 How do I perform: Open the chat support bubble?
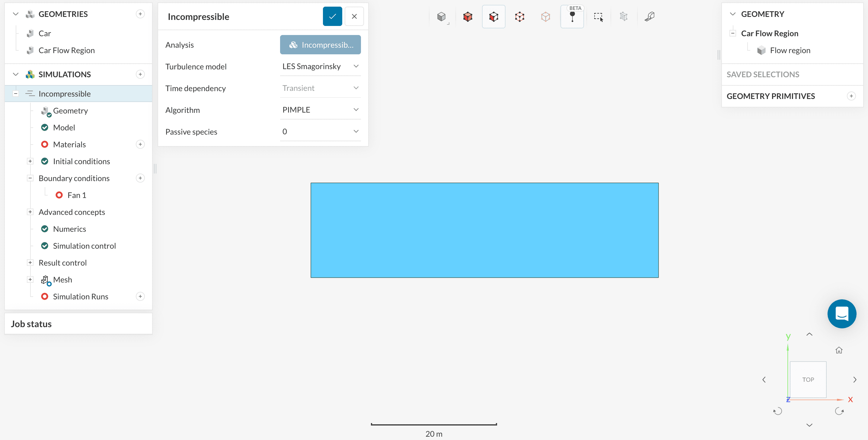841,314
